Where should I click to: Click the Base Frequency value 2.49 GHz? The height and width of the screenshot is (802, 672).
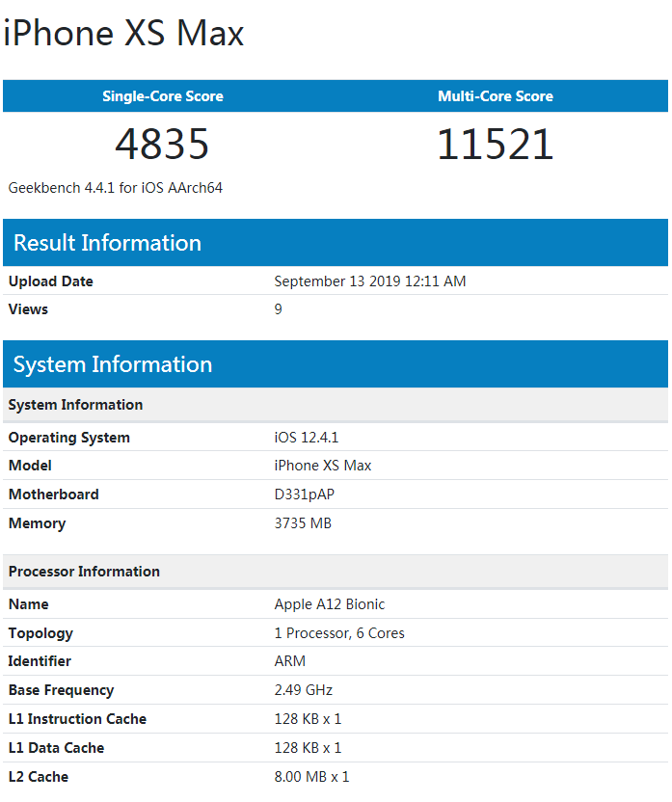point(302,690)
